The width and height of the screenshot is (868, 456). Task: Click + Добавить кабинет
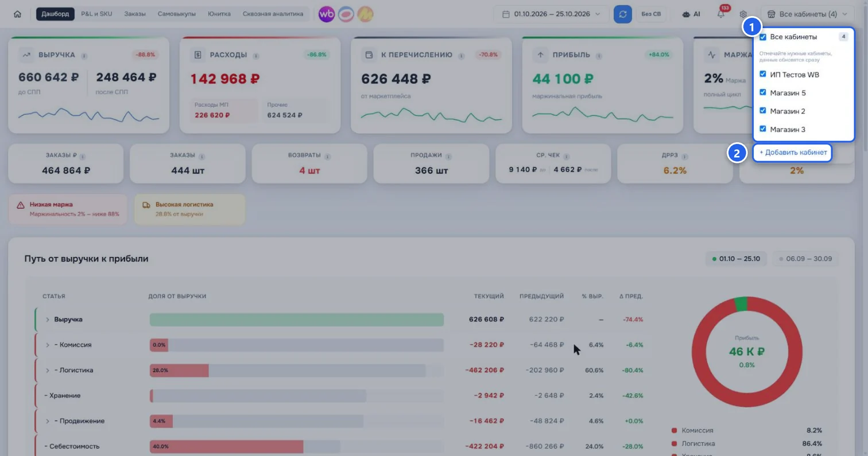793,153
